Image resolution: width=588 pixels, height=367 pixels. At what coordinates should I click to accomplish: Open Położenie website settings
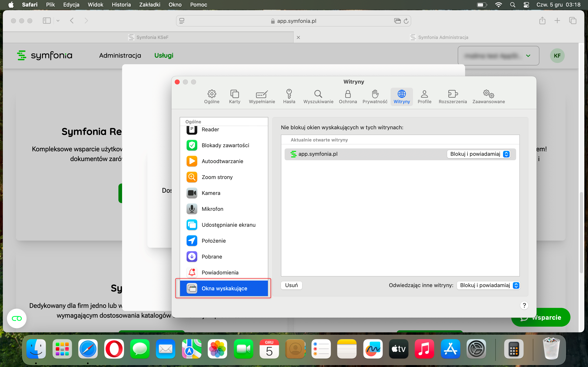[x=213, y=241]
